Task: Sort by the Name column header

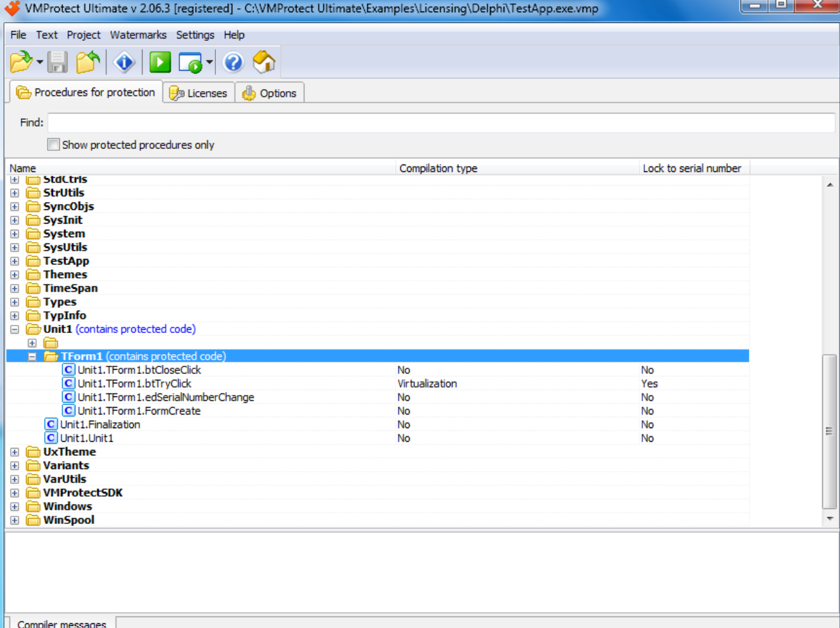Action: [x=200, y=168]
